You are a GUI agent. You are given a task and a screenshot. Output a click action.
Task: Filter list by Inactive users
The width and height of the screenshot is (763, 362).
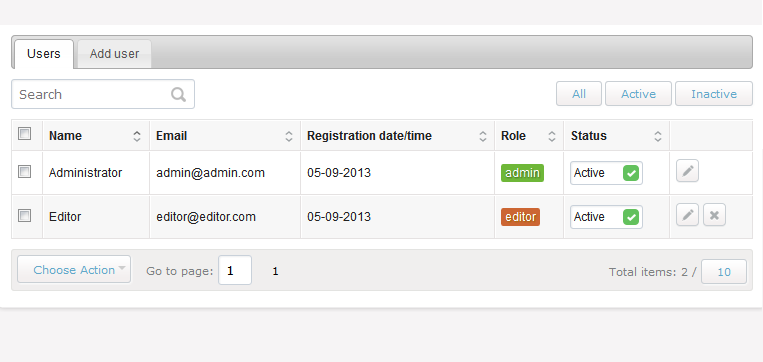(714, 93)
